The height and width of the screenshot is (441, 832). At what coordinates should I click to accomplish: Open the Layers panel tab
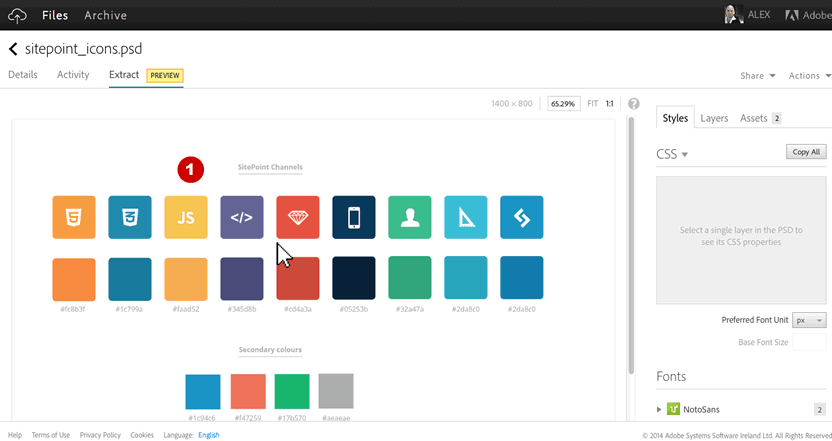[x=714, y=118]
